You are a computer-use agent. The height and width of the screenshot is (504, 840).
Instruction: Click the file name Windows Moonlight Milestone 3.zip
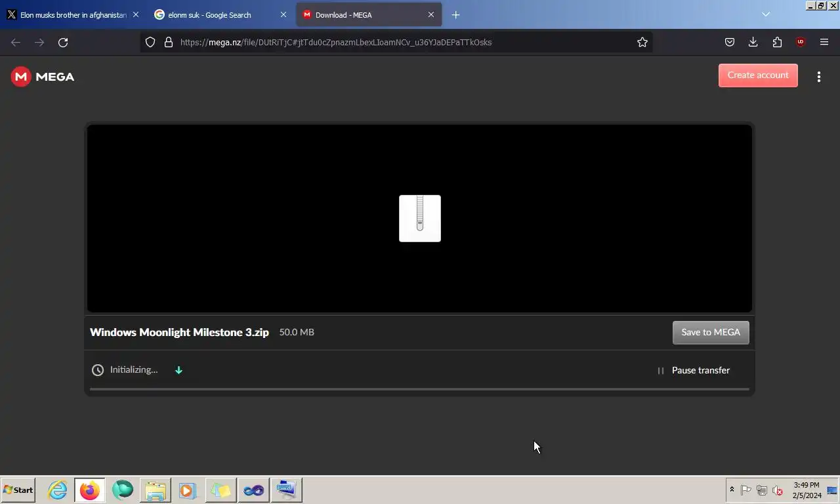point(179,332)
